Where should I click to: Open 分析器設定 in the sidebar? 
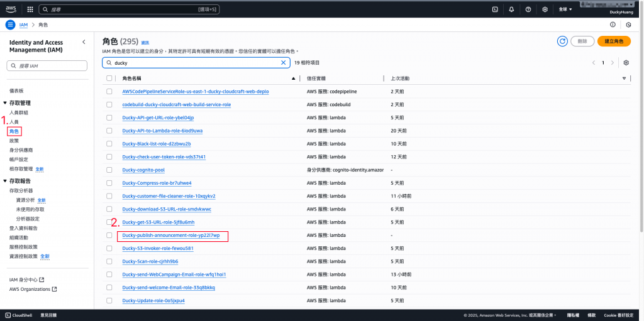click(28, 219)
